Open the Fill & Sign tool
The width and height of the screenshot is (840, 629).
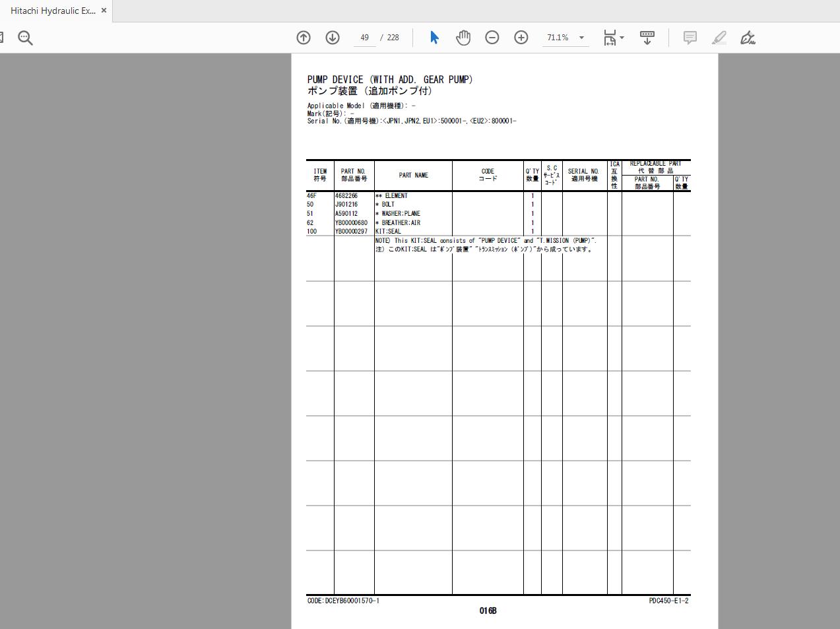(x=748, y=38)
